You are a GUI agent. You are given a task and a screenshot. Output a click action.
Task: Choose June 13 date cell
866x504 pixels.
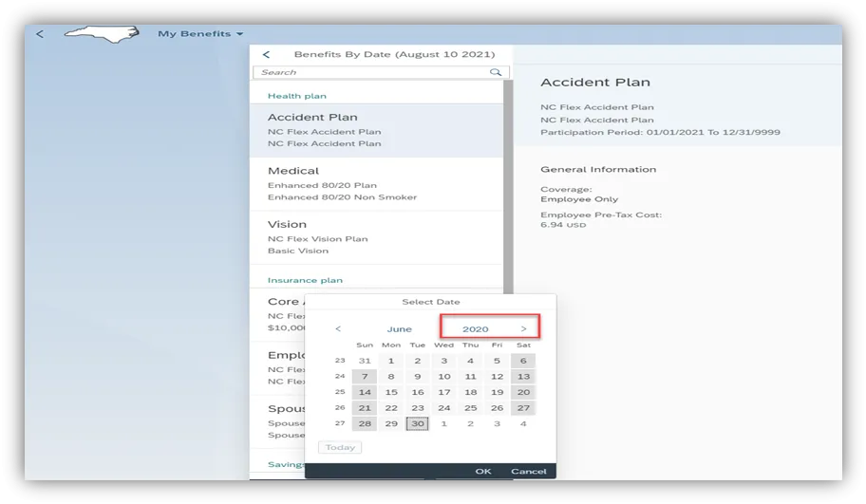(x=523, y=377)
